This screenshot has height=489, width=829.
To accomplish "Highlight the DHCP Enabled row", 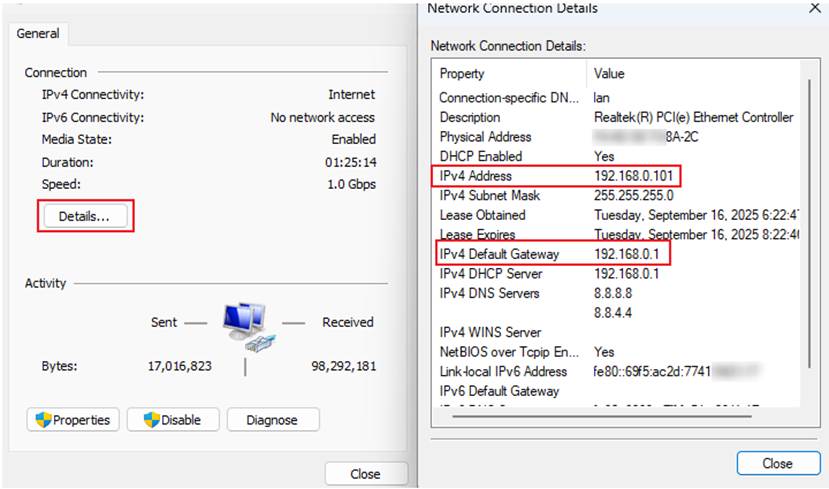I will click(480, 157).
